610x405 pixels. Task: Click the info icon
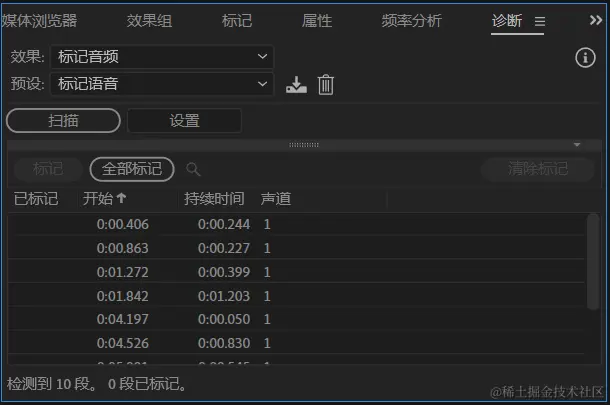(x=585, y=58)
